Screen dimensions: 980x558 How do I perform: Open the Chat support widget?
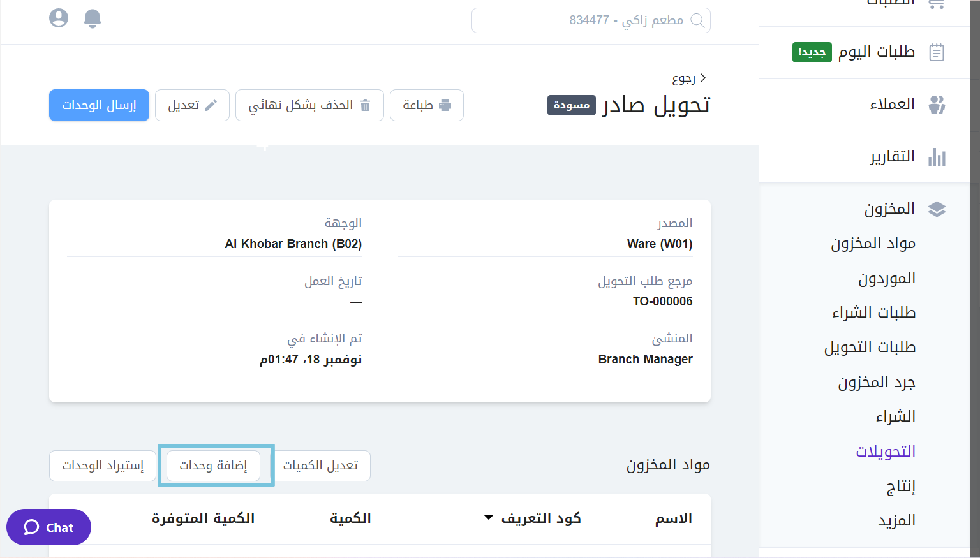coord(49,527)
